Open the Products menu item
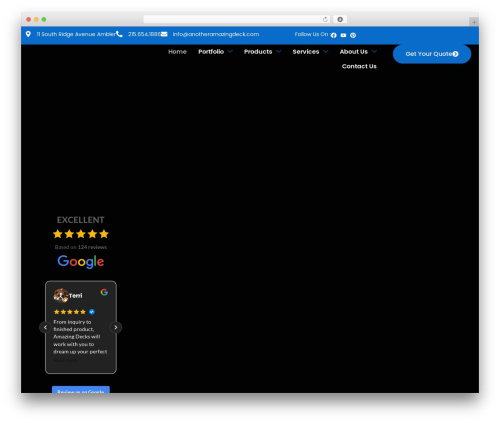This screenshot has height=423, width=500. coord(258,52)
